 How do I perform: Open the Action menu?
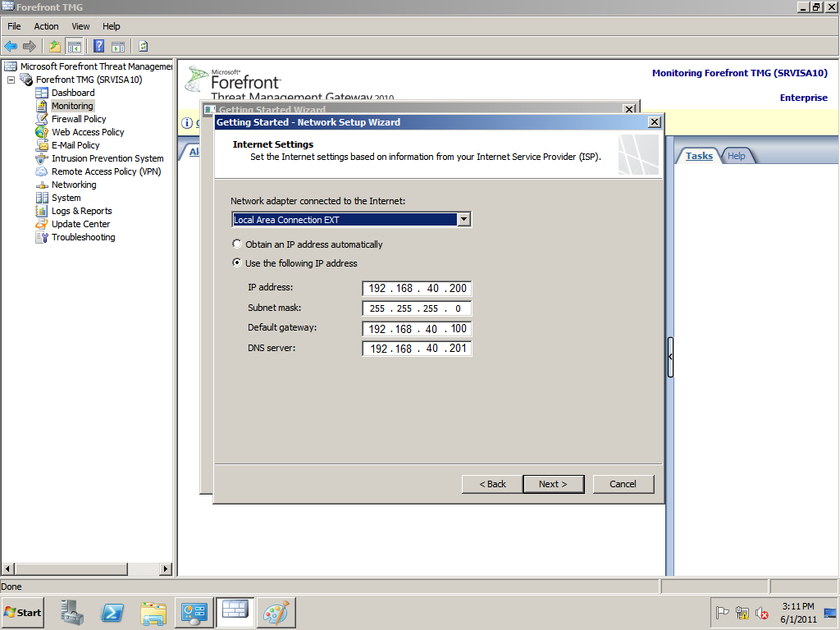click(46, 26)
